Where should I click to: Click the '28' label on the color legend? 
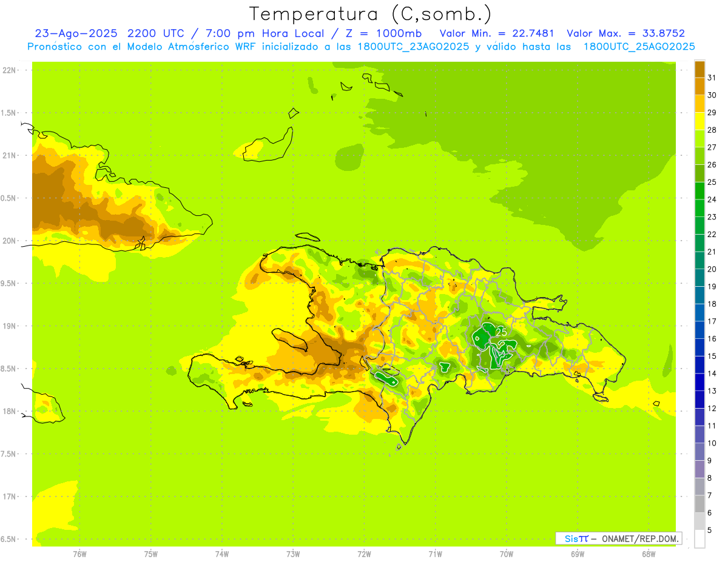tap(712, 130)
